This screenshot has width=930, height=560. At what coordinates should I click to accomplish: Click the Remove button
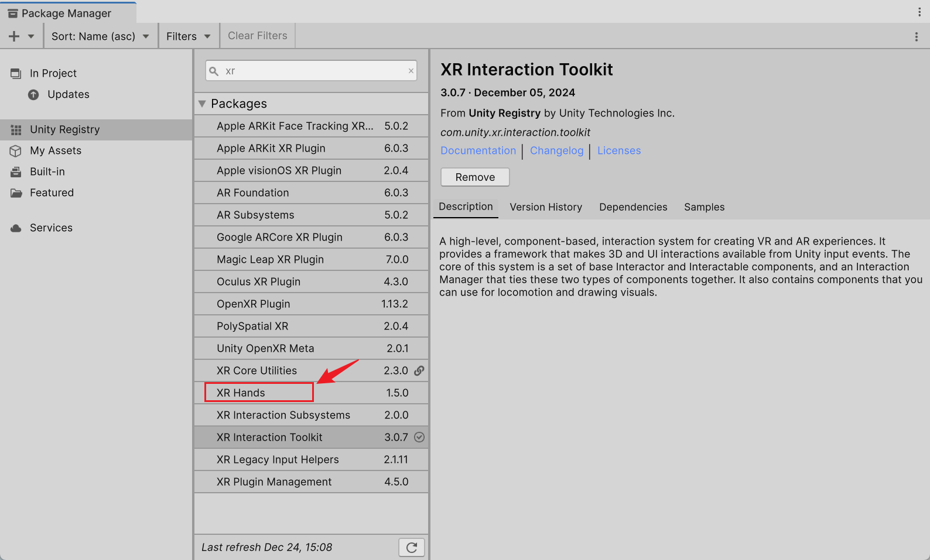pyautogui.click(x=475, y=177)
